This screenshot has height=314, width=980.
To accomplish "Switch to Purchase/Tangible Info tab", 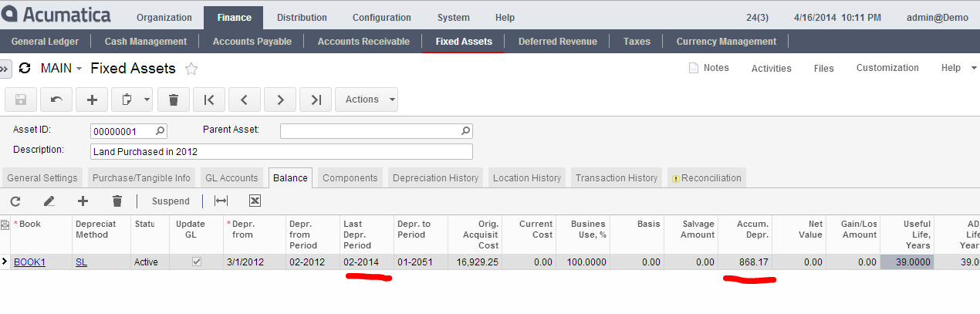I will tap(141, 177).
